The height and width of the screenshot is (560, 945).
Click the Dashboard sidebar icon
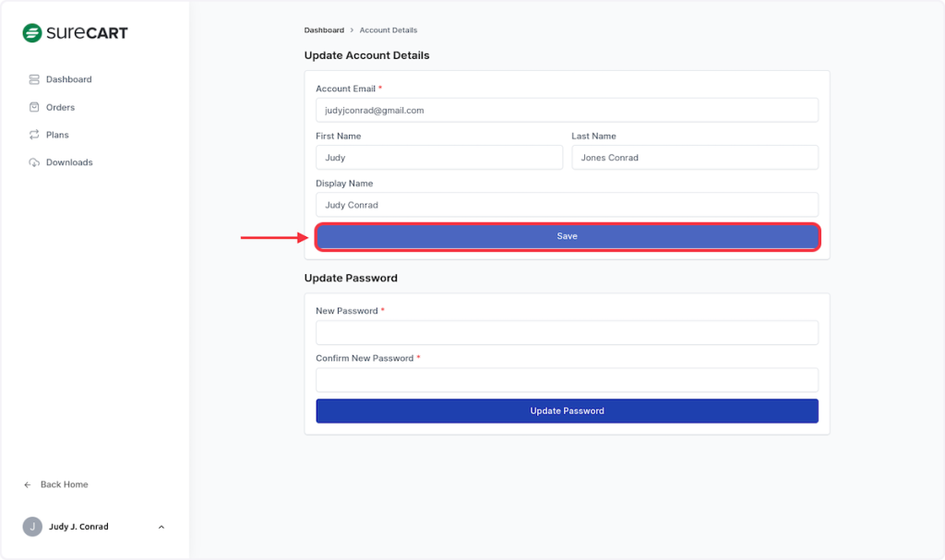click(34, 79)
